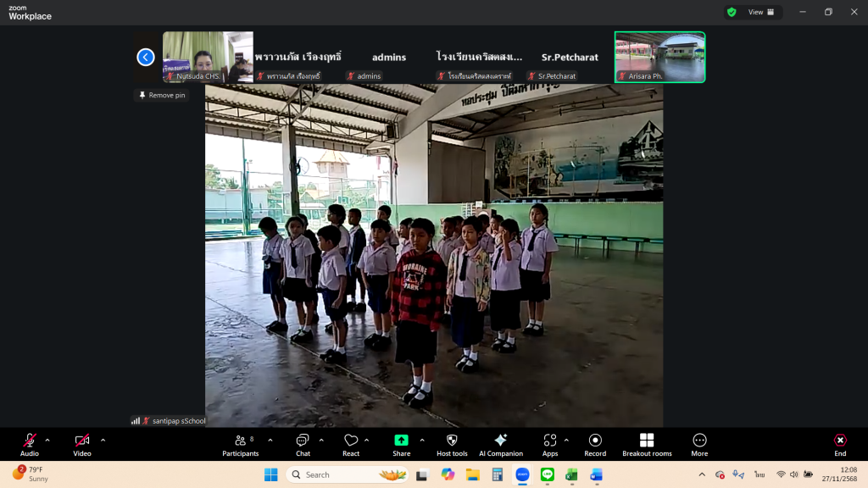Turn on camera with Video button
This screenshot has width=868, height=488.
[82, 444]
